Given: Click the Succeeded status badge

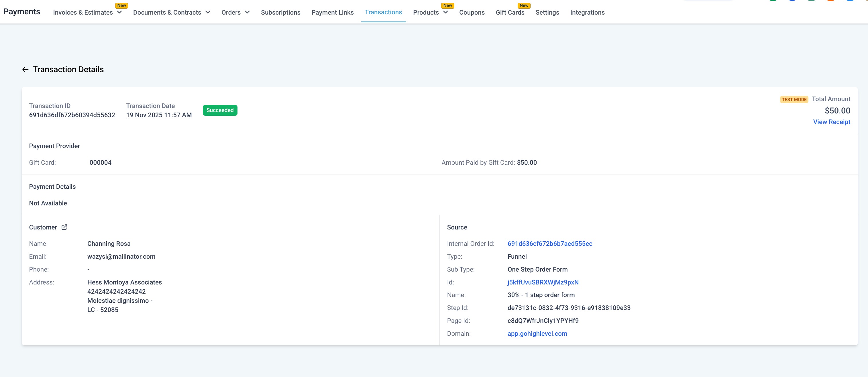Looking at the screenshot, I should coord(220,110).
